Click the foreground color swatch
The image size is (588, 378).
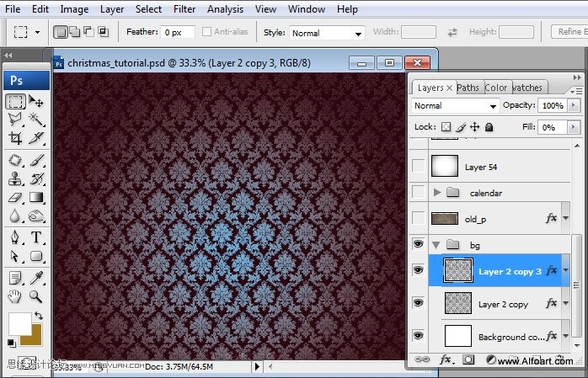pyautogui.click(x=19, y=323)
